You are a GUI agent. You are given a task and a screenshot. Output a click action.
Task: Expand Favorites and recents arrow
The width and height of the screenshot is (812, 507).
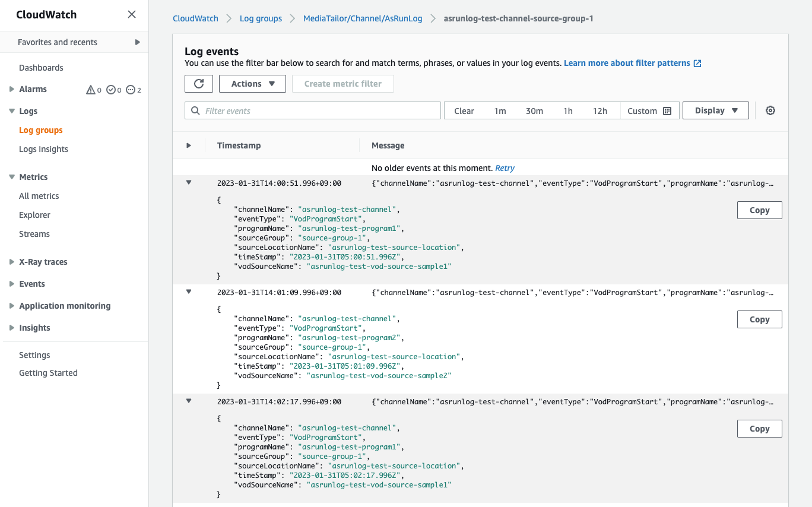(x=138, y=42)
